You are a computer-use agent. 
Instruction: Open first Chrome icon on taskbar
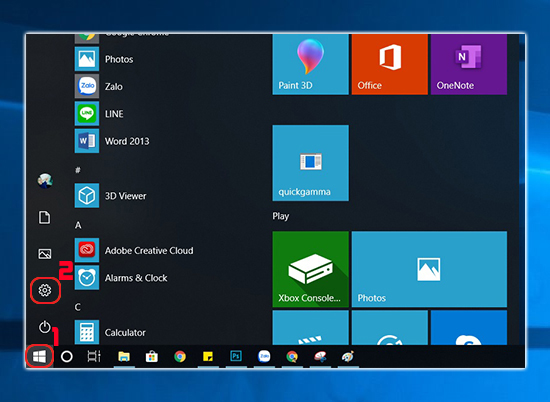click(180, 357)
